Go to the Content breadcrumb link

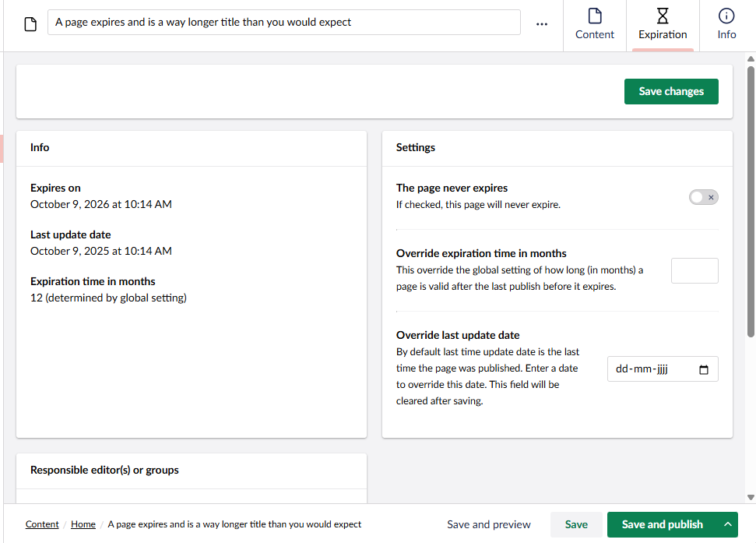(x=42, y=524)
